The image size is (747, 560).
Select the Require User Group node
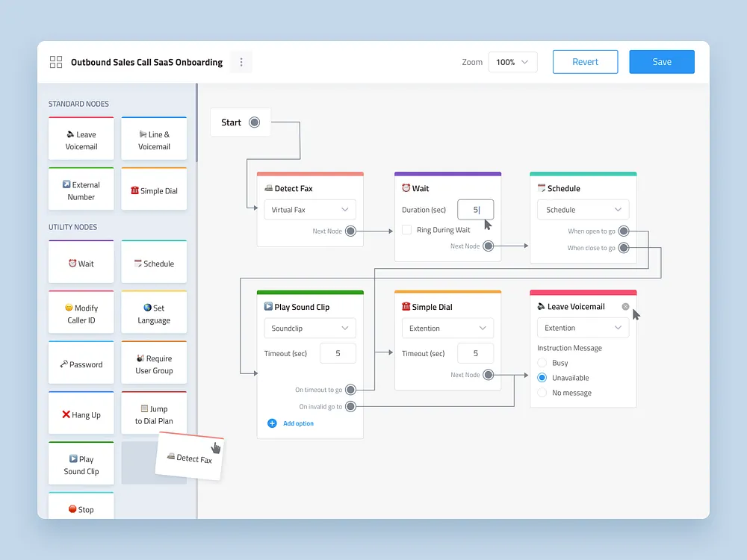(153, 363)
